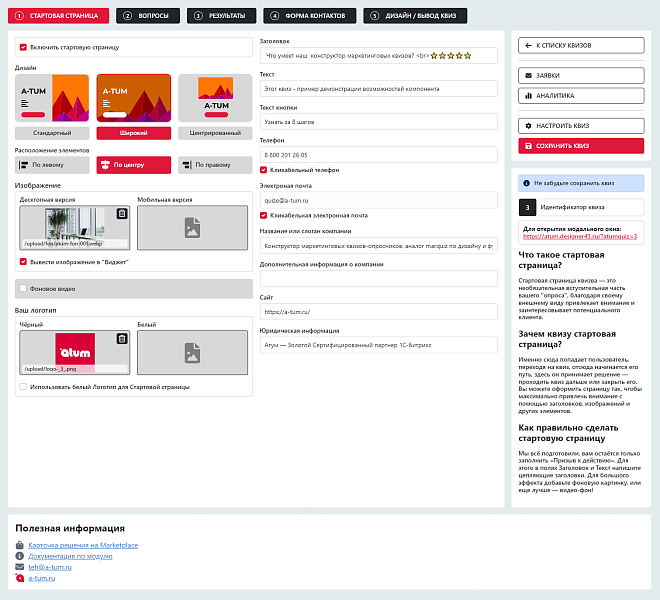
Task: Go back via К списку квизов
Action: click(581, 45)
